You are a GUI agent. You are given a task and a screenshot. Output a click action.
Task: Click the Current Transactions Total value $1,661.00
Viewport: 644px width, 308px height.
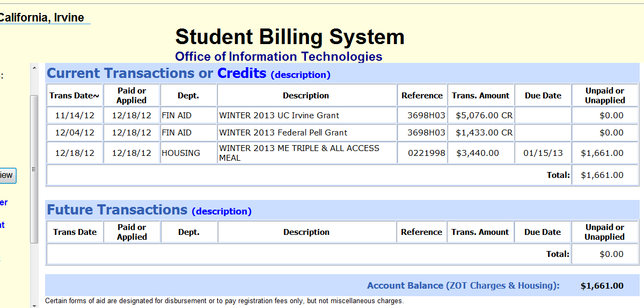[x=602, y=175]
